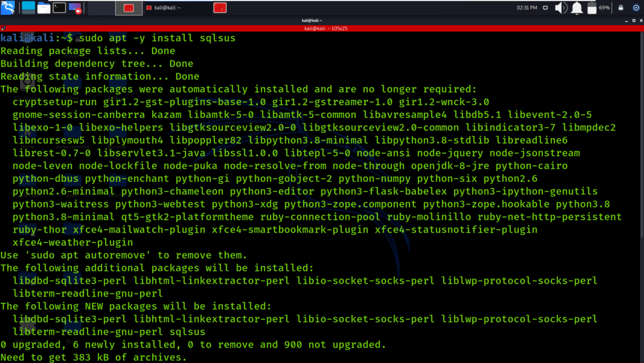Minimize the terminal window
This screenshot has width=644, height=363.
(627, 21)
